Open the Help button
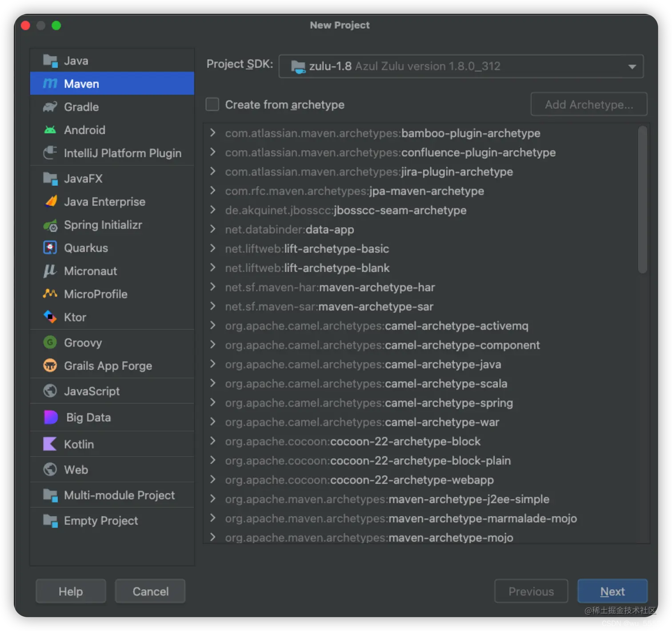This screenshot has width=672, height=631. pos(71,591)
